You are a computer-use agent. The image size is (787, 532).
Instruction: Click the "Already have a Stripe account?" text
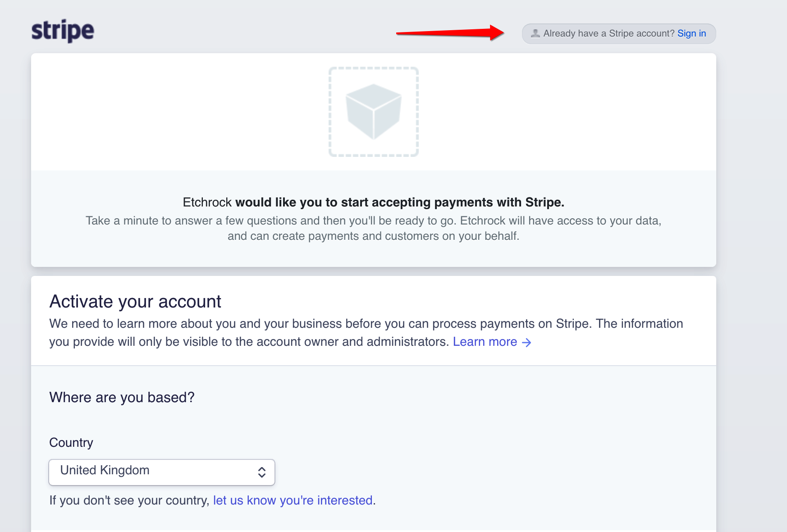(x=609, y=33)
